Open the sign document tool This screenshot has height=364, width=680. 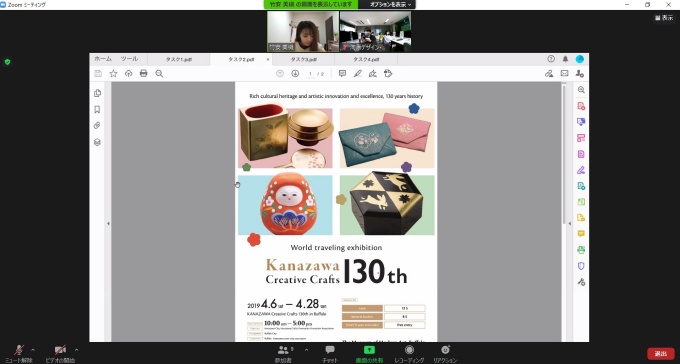[373, 74]
